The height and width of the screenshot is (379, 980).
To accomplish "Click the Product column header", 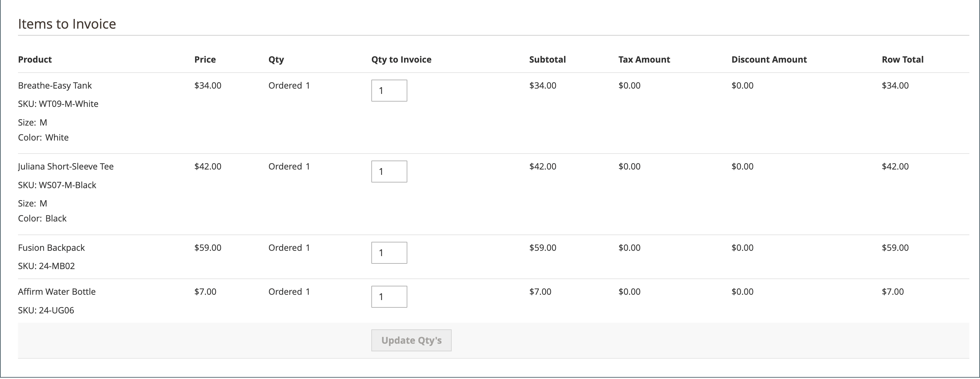I will pos(35,59).
